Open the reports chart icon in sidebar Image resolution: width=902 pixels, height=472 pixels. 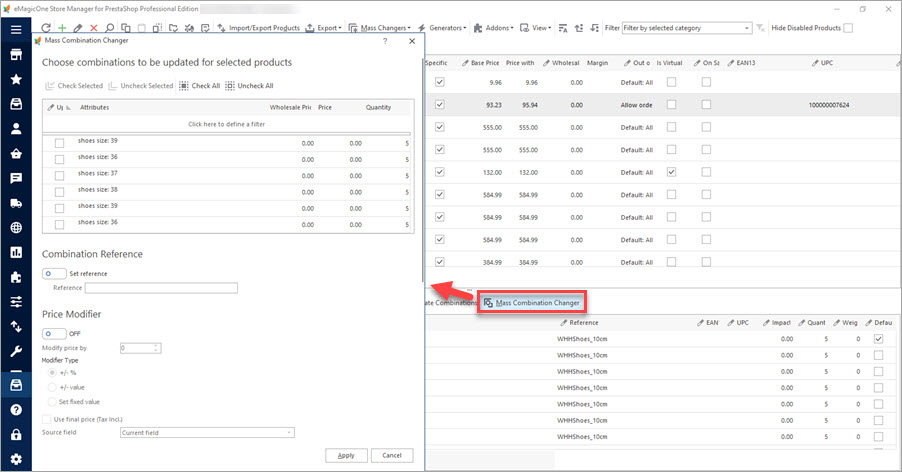pos(16,252)
